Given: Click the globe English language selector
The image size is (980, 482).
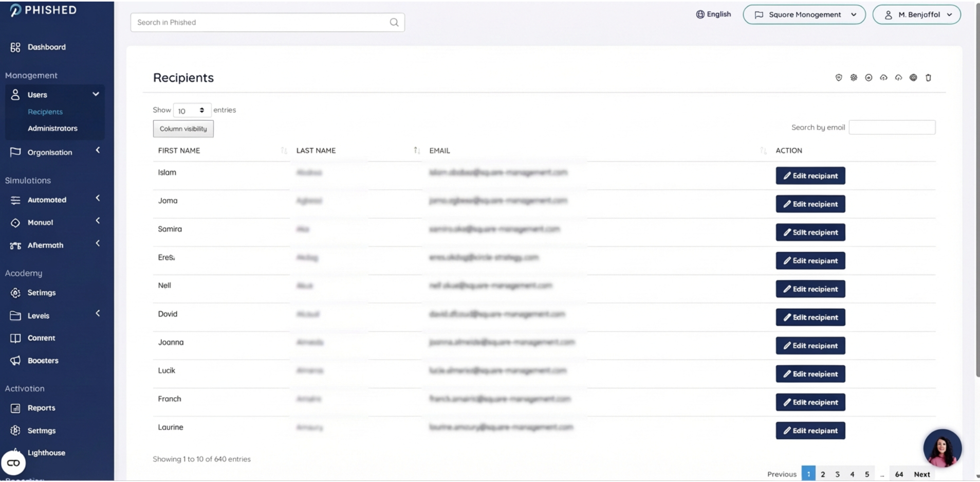Looking at the screenshot, I should click(x=713, y=14).
